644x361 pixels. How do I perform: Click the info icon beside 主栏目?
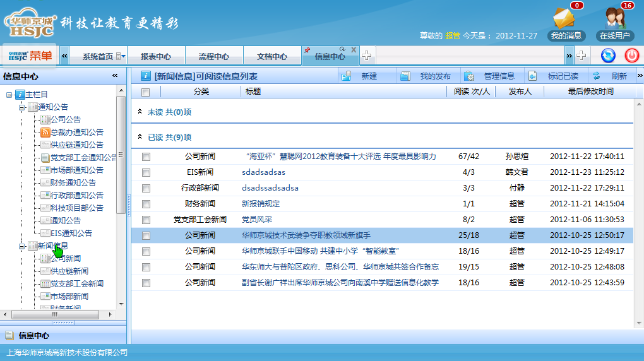(20, 95)
